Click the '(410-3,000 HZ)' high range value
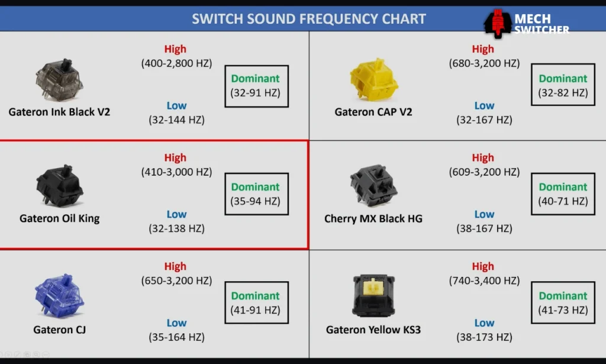The width and height of the screenshot is (606, 364). 176,172
